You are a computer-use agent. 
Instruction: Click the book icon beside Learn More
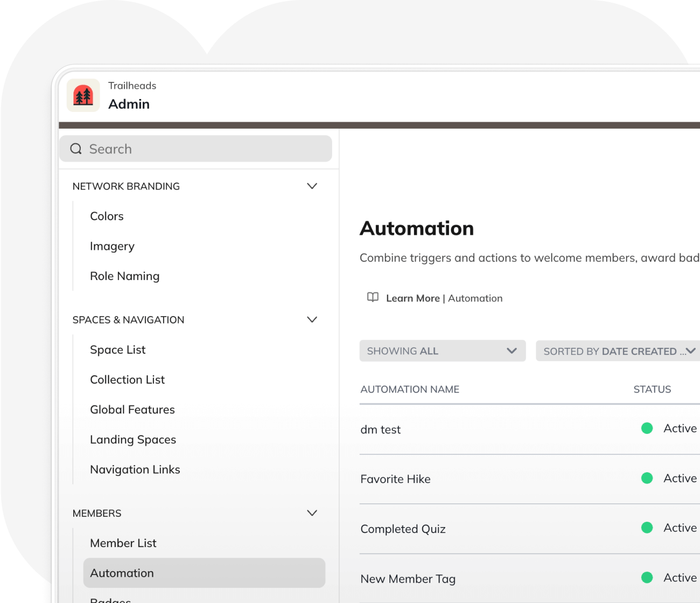373,298
